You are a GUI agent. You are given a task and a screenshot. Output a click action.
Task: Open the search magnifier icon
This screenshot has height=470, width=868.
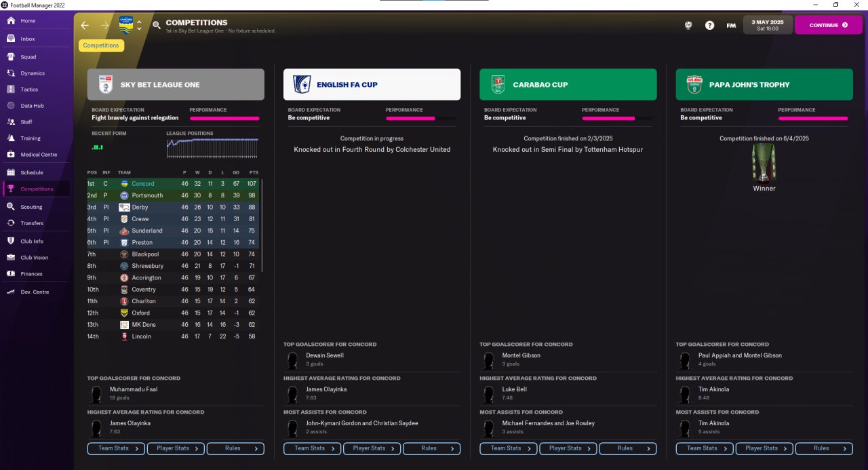pyautogui.click(x=157, y=25)
